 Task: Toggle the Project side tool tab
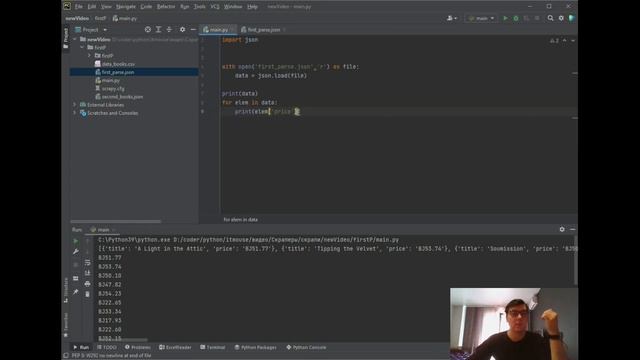point(66,38)
